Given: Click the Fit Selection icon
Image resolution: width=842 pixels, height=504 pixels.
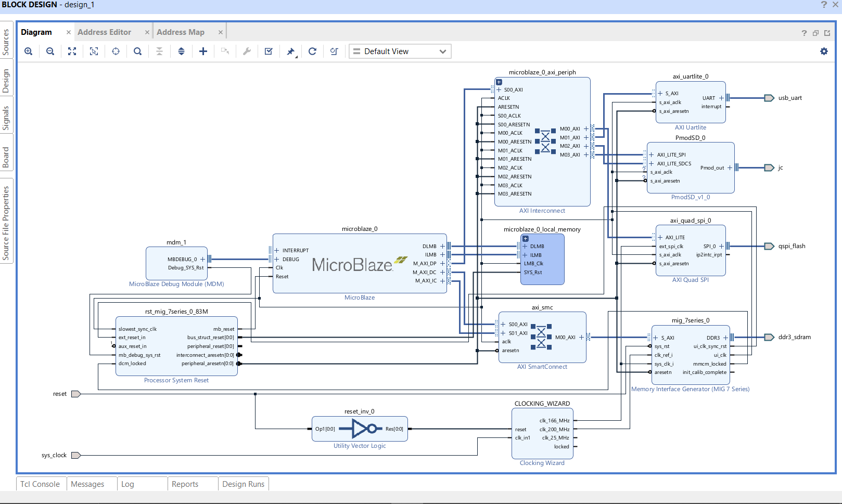Looking at the screenshot, I should point(94,51).
